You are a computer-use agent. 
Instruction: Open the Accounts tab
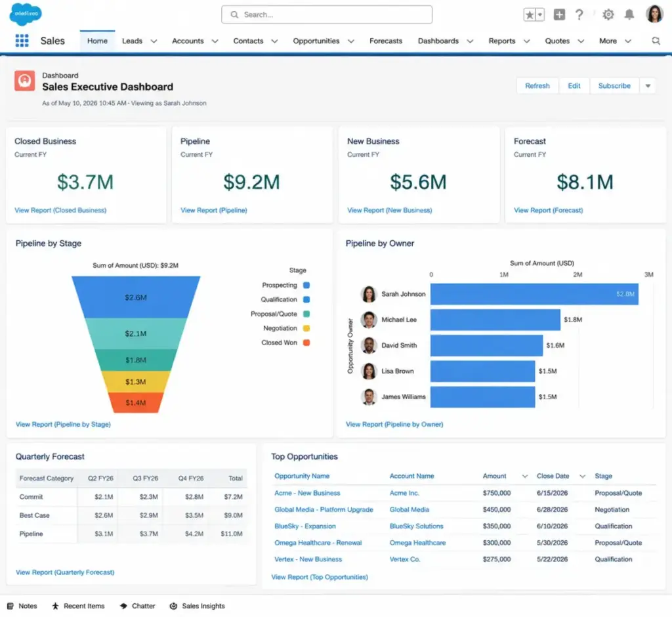click(188, 41)
